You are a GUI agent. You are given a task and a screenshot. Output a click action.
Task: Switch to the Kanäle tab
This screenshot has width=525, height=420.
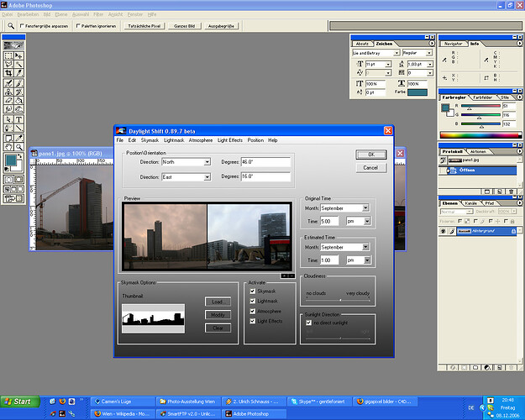coord(470,203)
